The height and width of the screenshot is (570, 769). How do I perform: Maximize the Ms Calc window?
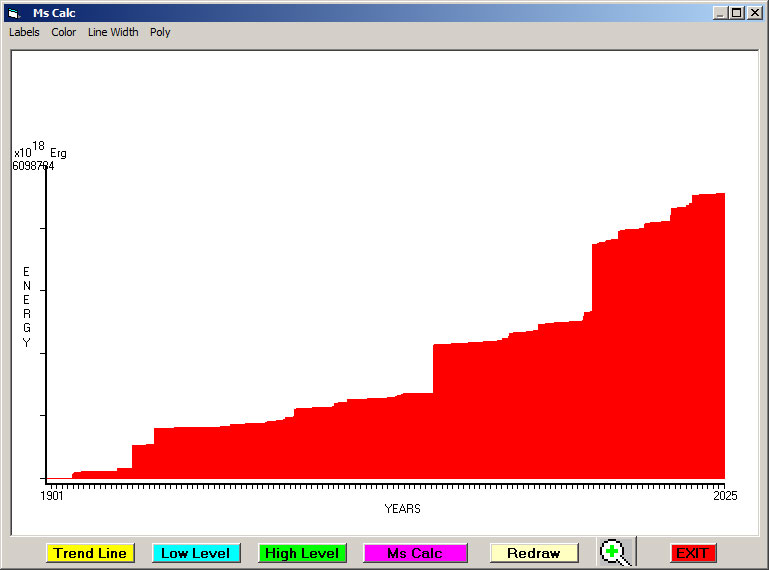pos(737,13)
